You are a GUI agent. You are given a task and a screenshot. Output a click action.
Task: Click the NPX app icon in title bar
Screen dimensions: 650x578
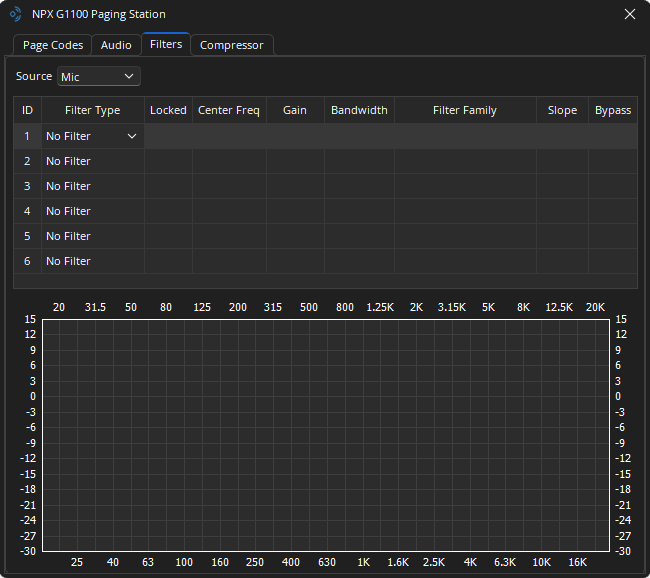[16, 14]
